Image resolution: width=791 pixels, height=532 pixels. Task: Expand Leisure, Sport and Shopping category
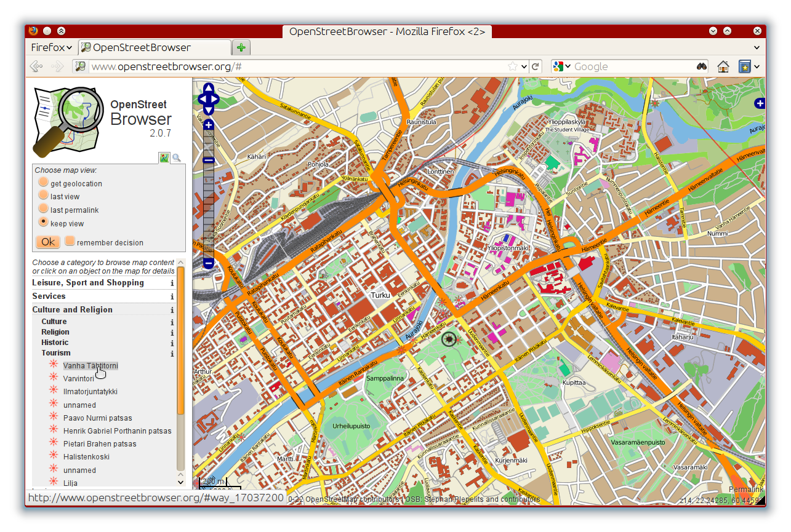tap(88, 283)
